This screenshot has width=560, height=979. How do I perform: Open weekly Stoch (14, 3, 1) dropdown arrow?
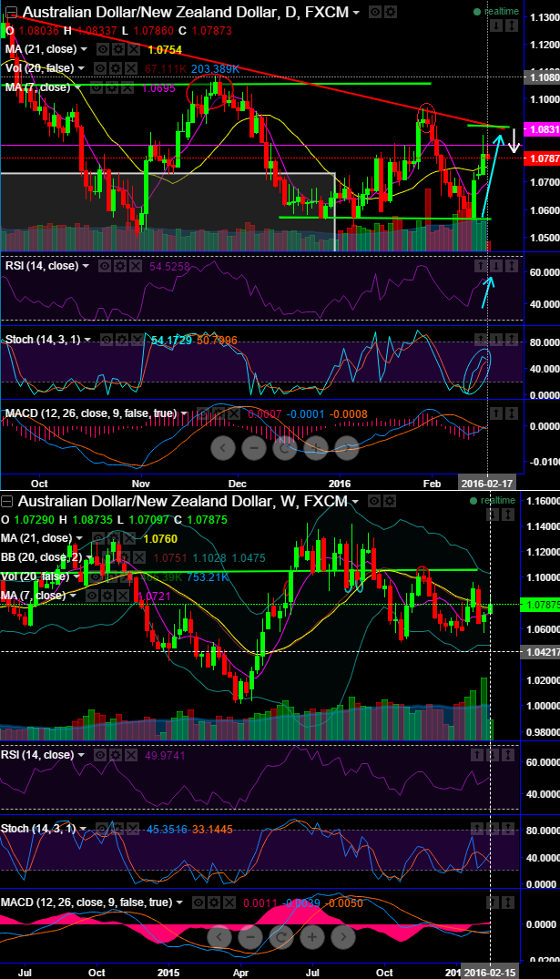(x=83, y=829)
